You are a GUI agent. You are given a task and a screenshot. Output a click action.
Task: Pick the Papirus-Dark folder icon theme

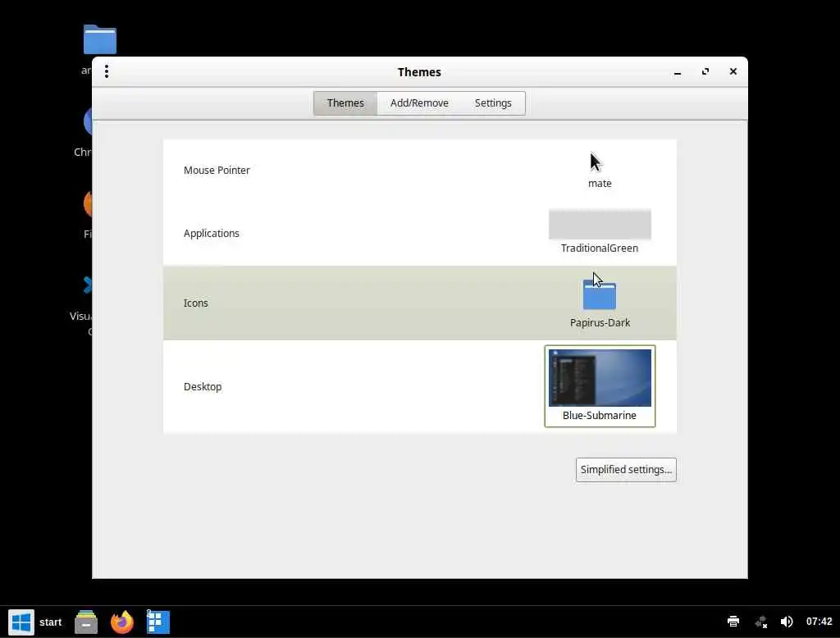(x=600, y=294)
